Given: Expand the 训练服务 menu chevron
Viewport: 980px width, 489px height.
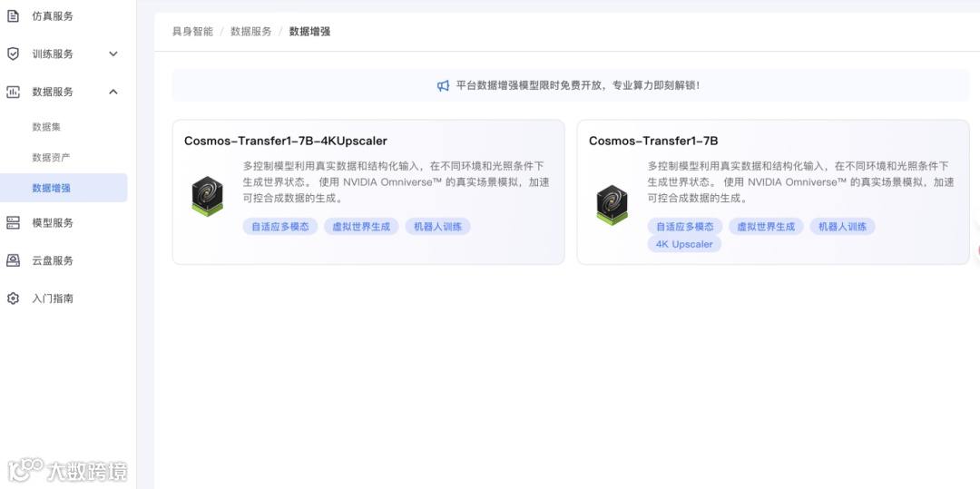Looking at the screenshot, I should point(113,54).
